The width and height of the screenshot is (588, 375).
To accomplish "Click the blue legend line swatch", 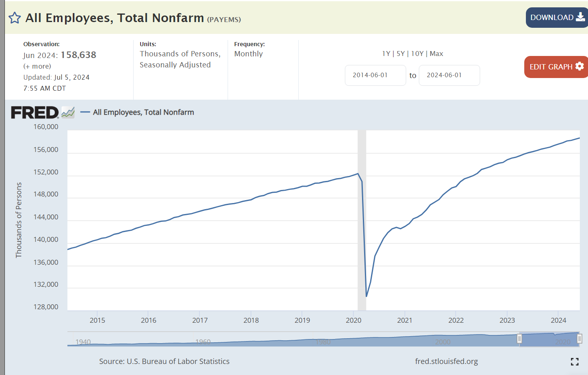I will 85,112.
